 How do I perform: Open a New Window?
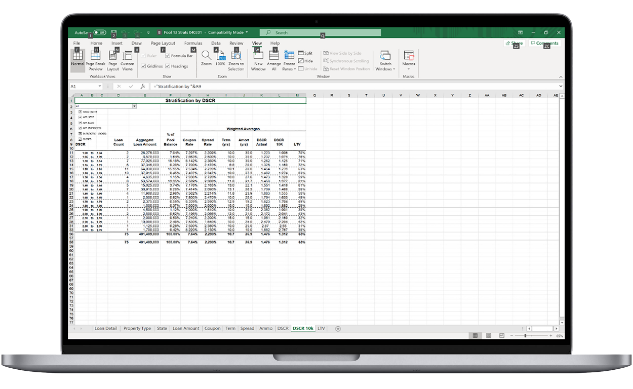[x=258, y=60]
